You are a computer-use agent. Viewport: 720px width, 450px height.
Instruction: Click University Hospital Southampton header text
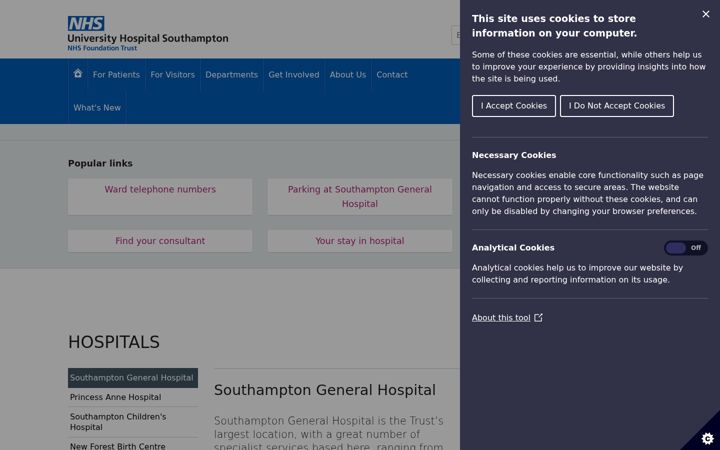(148, 39)
